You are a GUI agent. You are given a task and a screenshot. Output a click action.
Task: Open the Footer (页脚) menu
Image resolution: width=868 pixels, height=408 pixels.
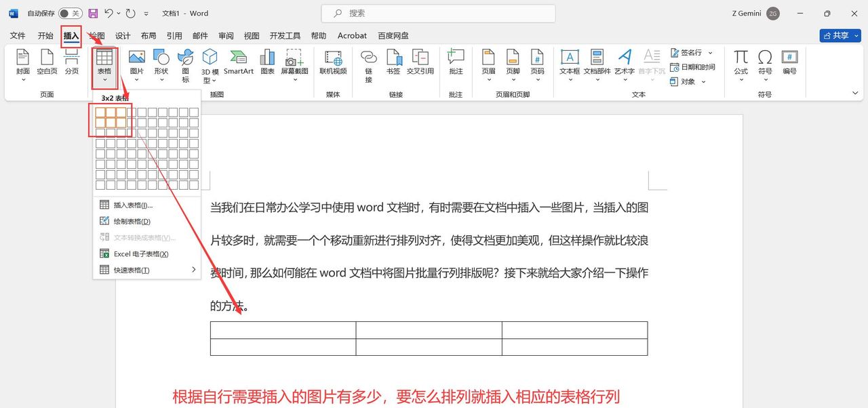[x=513, y=65]
